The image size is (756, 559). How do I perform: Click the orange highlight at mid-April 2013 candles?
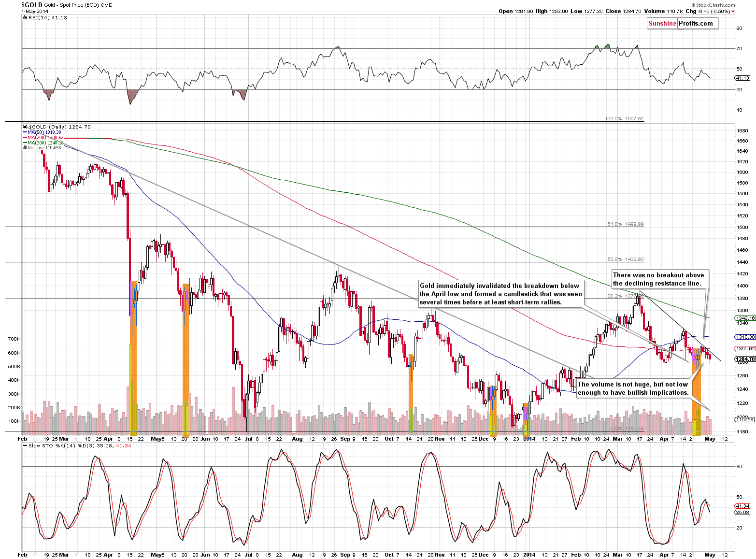pyautogui.click(x=133, y=358)
